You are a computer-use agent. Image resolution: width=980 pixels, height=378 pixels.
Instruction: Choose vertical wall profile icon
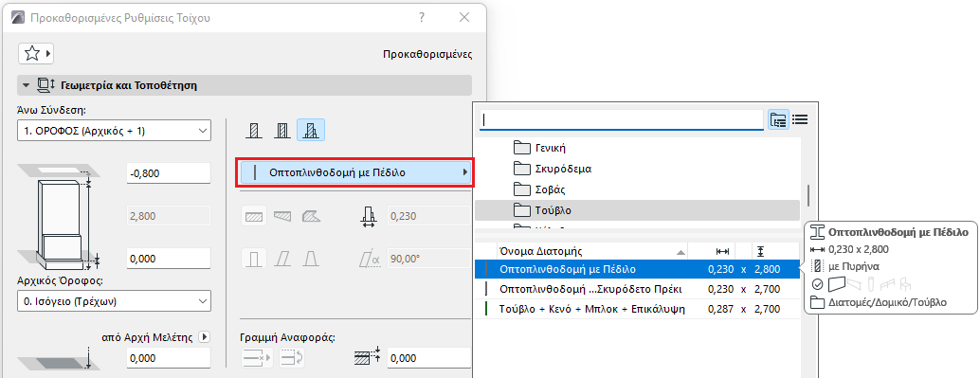coord(254,258)
